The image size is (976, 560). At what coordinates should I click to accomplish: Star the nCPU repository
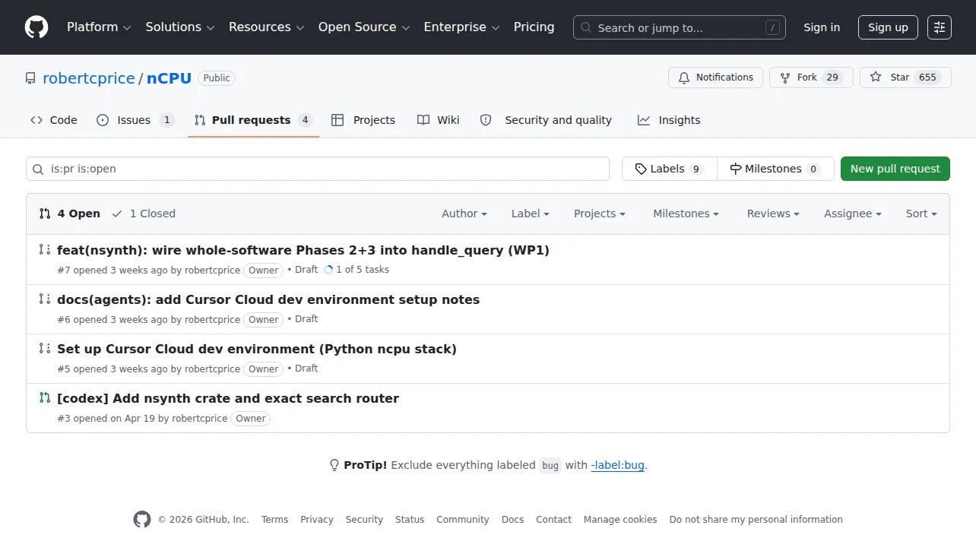point(905,78)
